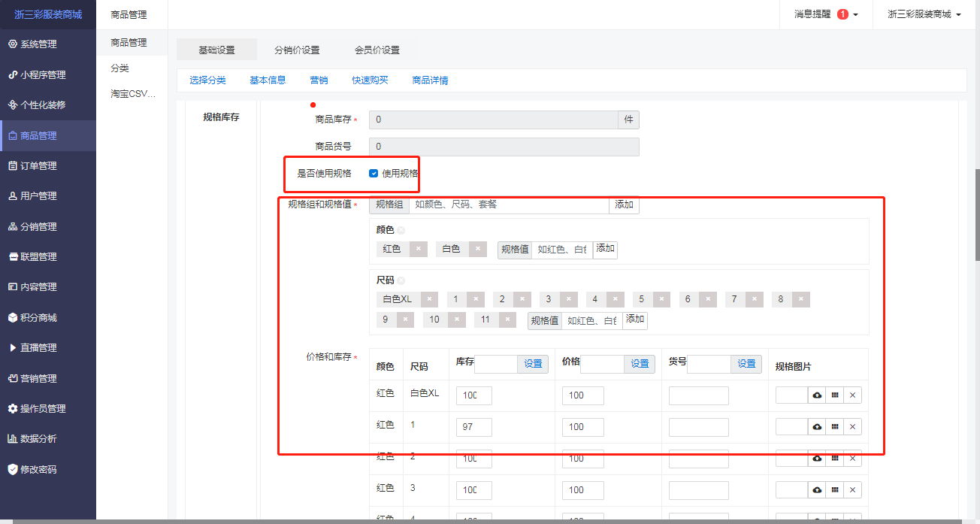The image size is (980, 524).
Task: Open the 浙三彩服装商城 account dropdown
Action: coord(924,14)
